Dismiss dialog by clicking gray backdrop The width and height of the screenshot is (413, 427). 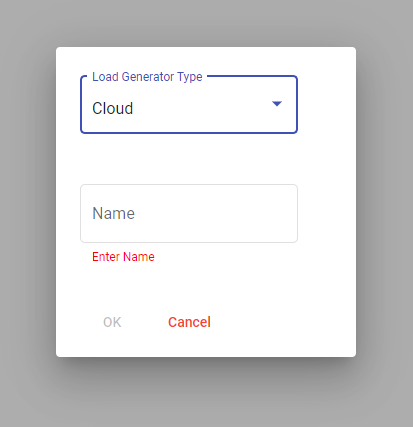pyautogui.click(x=28, y=213)
